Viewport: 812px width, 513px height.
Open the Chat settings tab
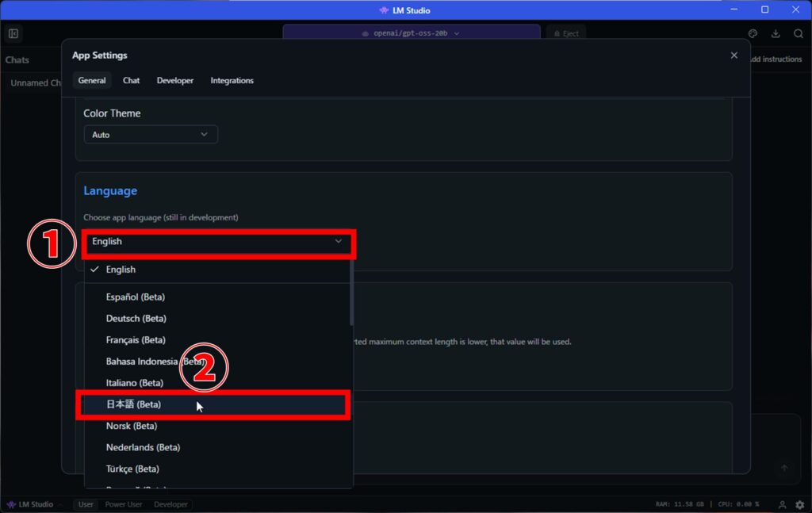point(131,80)
